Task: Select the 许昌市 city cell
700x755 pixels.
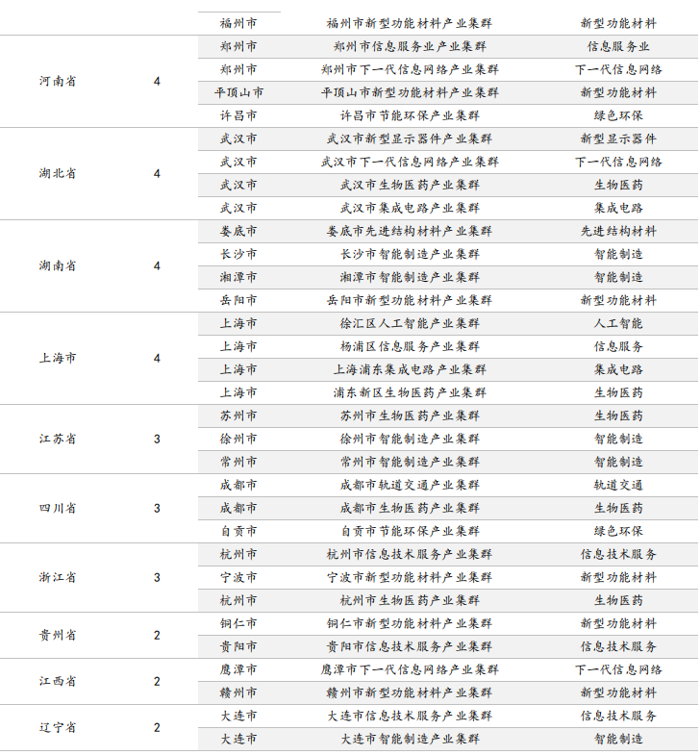Action: 238,115
